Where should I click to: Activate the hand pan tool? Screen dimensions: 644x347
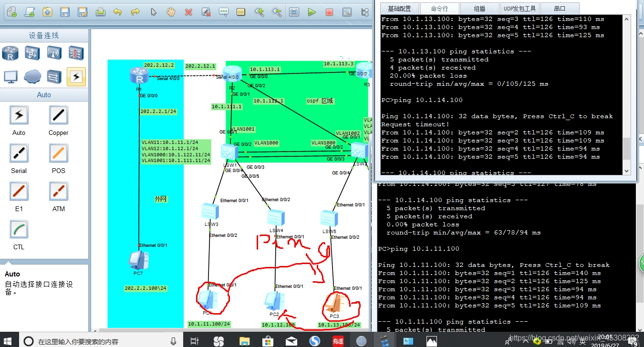pyautogui.click(x=170, y=12)
